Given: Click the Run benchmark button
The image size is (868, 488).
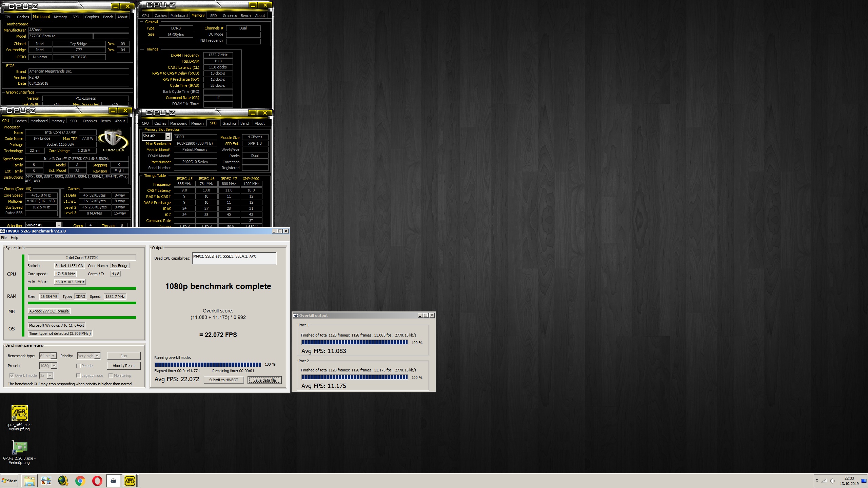Looking at the screenshot, I should [124, 356].
